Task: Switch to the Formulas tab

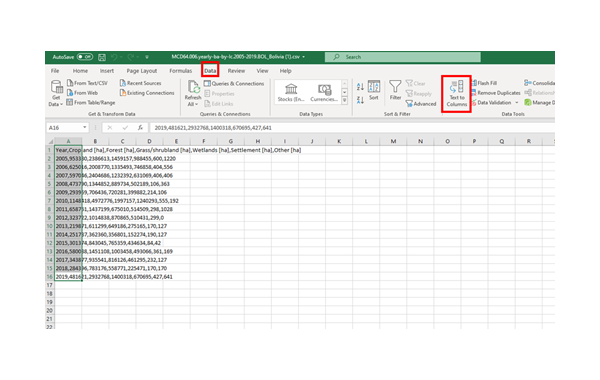Action: 181,71
